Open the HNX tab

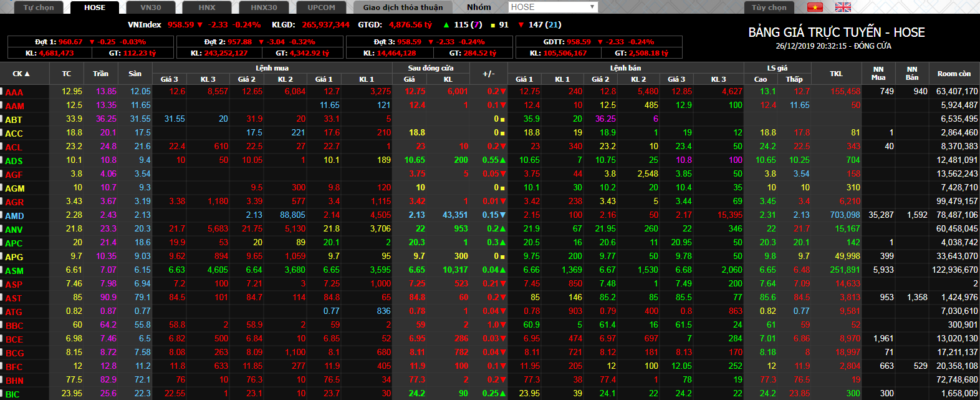click(207, 7)
